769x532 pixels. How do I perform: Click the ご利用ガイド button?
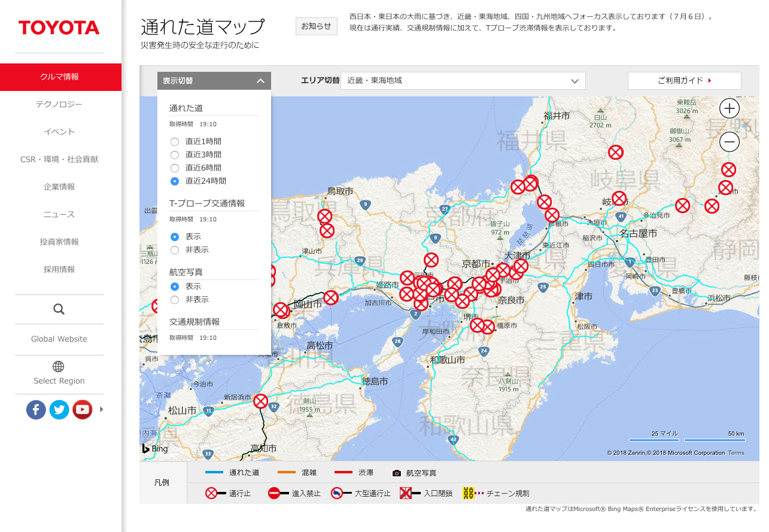click(684, 81)
